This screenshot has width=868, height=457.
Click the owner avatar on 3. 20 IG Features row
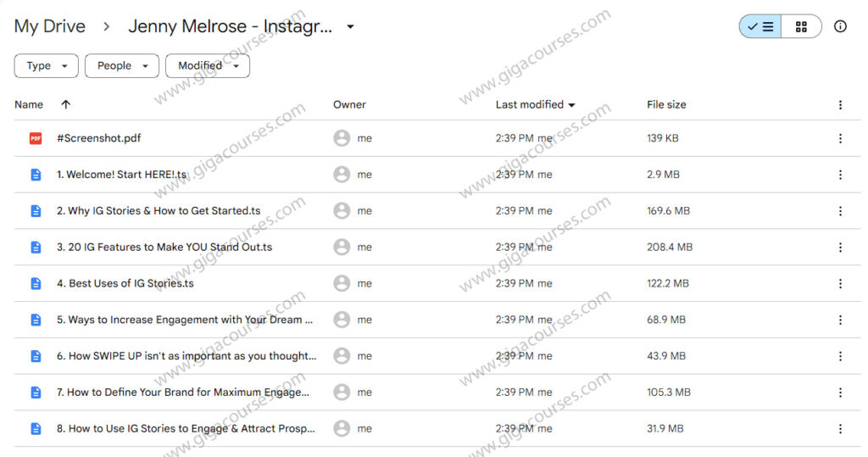[342, 247]
